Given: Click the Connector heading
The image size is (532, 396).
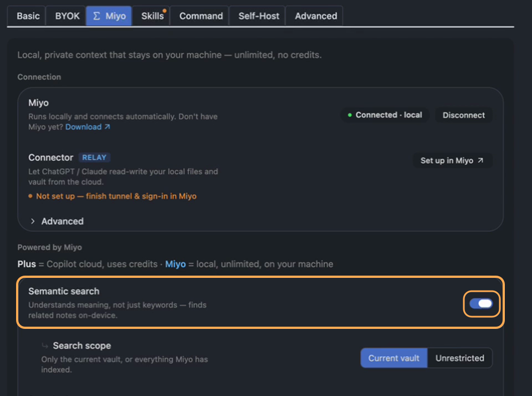Looking at the screenshot, I should (x=51, y=158).
